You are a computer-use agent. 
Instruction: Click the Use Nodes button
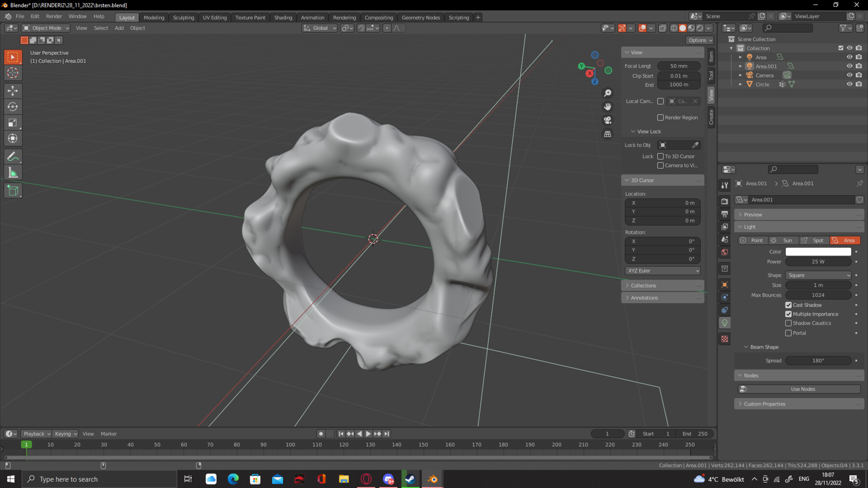pyautogui.click(x=802, y=388)
